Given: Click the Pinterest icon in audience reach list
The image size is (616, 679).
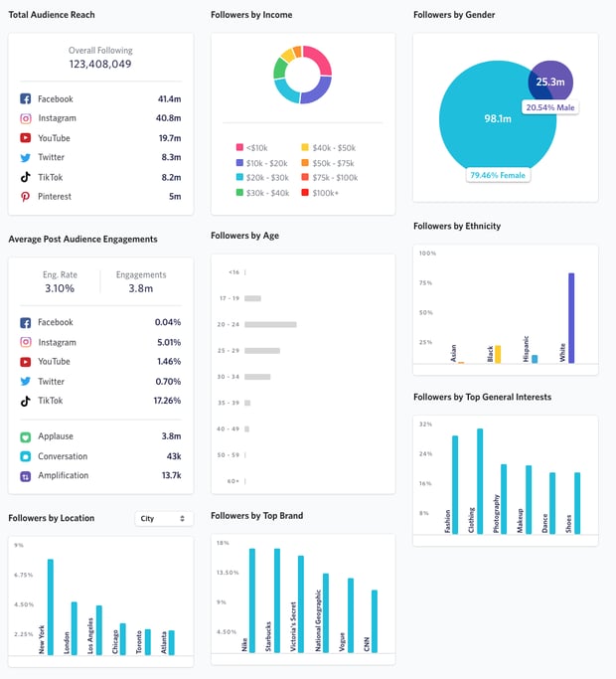Looking at the screenshot, I should [x=26, y=197].
